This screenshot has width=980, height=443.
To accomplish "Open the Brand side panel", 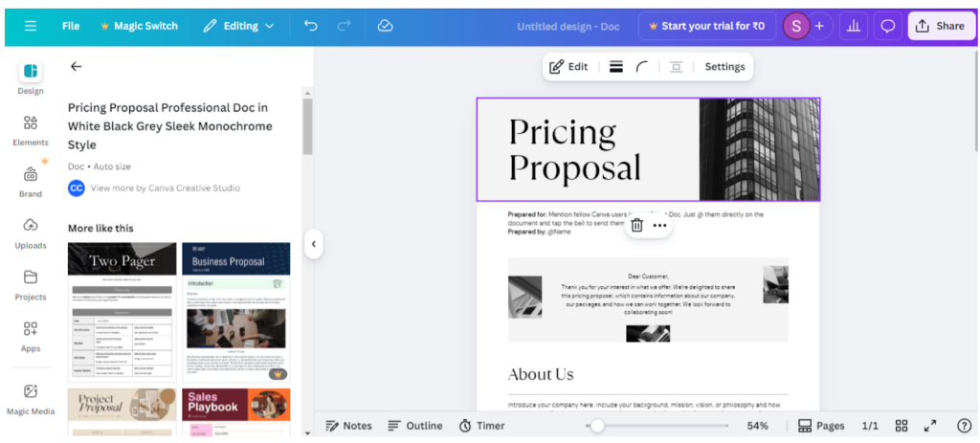I will point(30,181).
